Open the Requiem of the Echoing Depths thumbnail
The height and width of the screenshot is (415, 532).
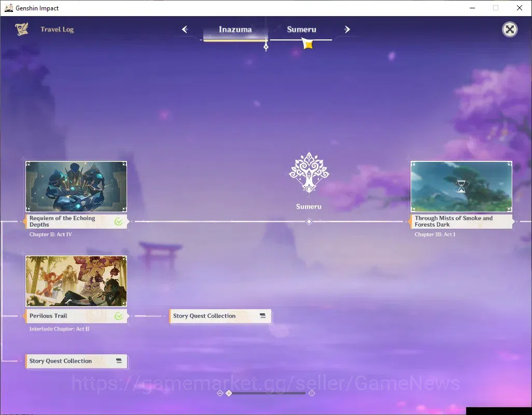[x=76, y=187]
